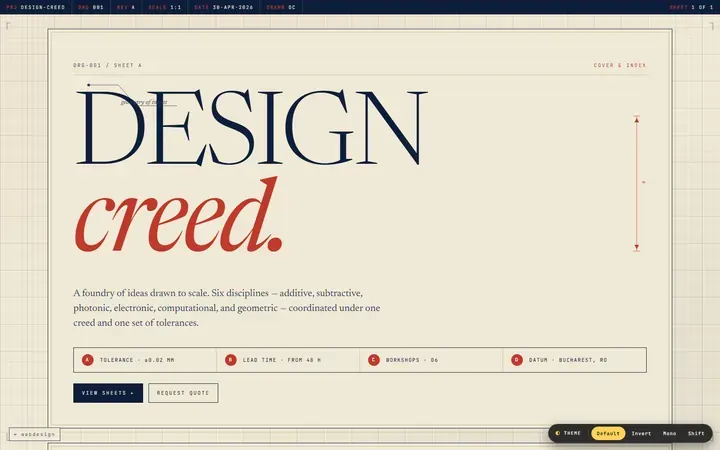Click the TOLERANCE ±0.02 MM text
720x450 pixels.
[x=137, y=360]
